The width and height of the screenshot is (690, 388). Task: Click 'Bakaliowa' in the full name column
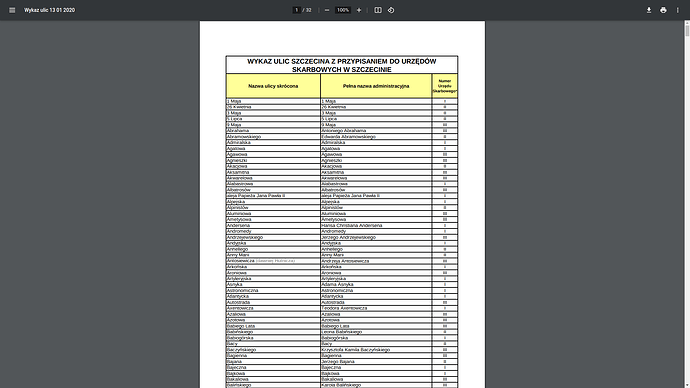pyautogui.click(x=332, y=379)
